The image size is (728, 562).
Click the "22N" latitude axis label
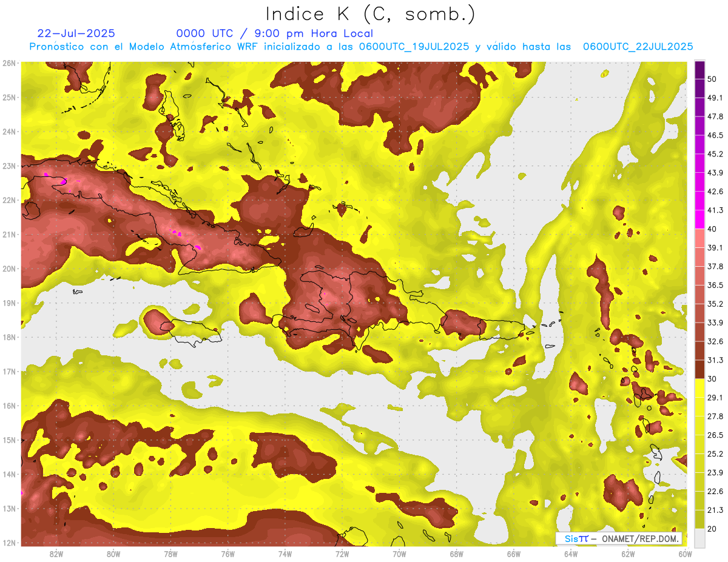10,200
